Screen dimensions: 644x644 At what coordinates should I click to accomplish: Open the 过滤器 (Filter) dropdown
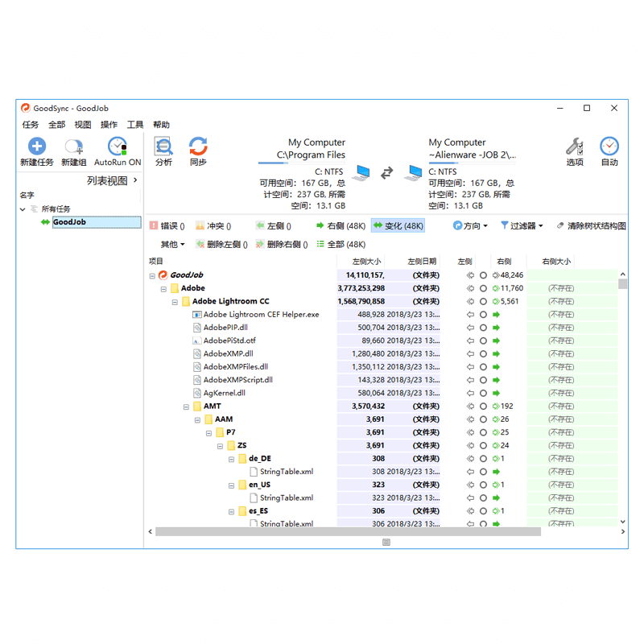point(522,226)
